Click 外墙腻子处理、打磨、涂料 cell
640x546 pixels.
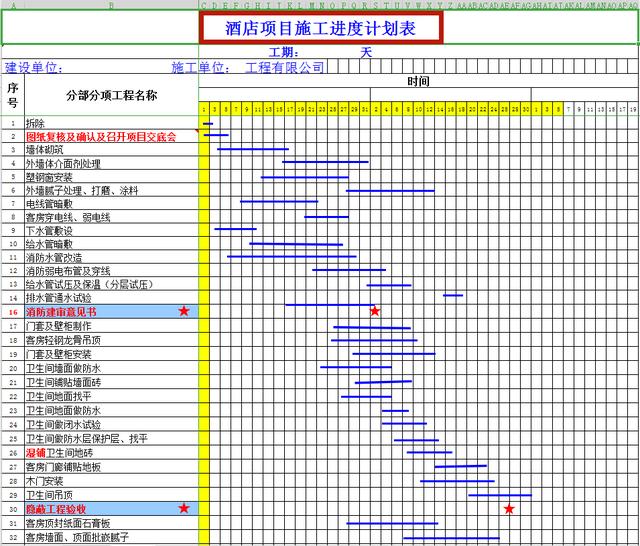(x=111, y=191)
